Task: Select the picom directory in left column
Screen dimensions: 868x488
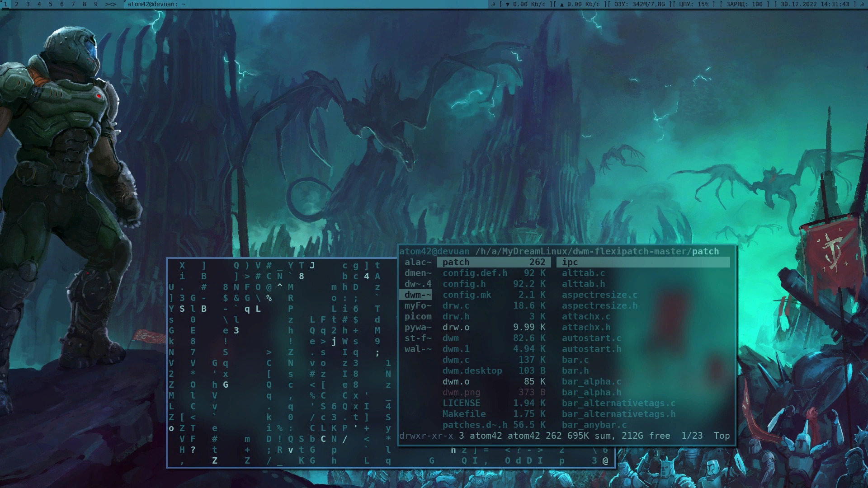Action: 418,316
